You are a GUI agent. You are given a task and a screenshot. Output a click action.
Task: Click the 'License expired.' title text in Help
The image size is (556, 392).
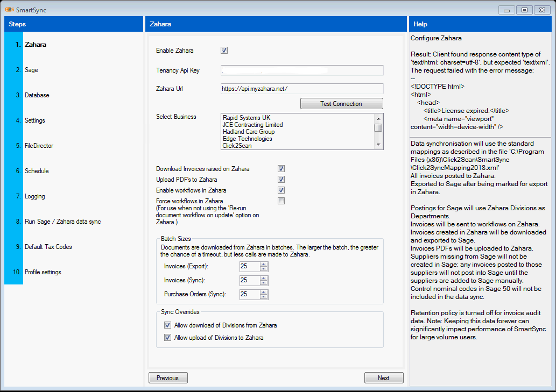tap(465, 110)
